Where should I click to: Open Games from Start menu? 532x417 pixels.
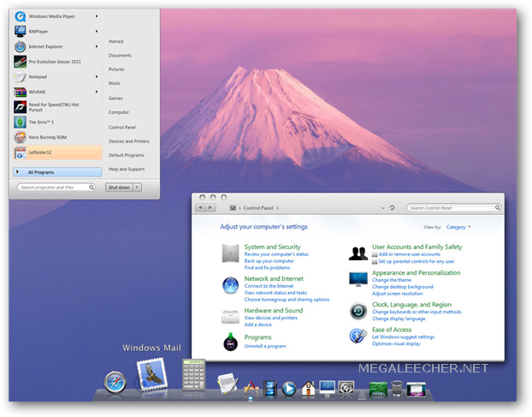(x=115, y=98)
